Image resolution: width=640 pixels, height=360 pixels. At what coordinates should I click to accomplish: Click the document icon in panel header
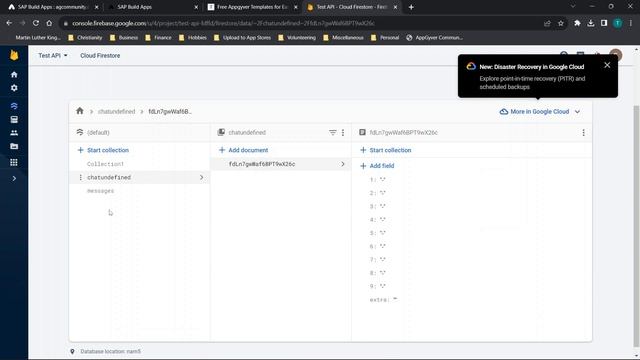coord(362,132)
